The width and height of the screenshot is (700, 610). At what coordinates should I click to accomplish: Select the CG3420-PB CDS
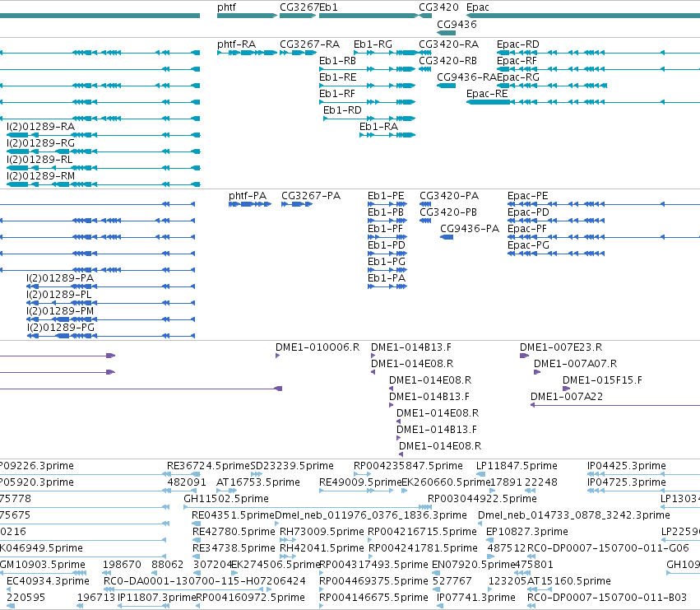click(425, 221)
